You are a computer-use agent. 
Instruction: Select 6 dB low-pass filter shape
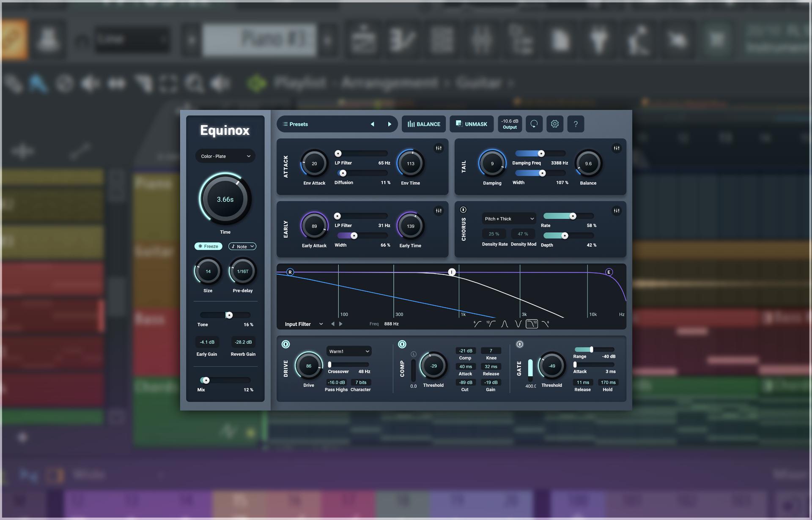click(x=546, y=324)
